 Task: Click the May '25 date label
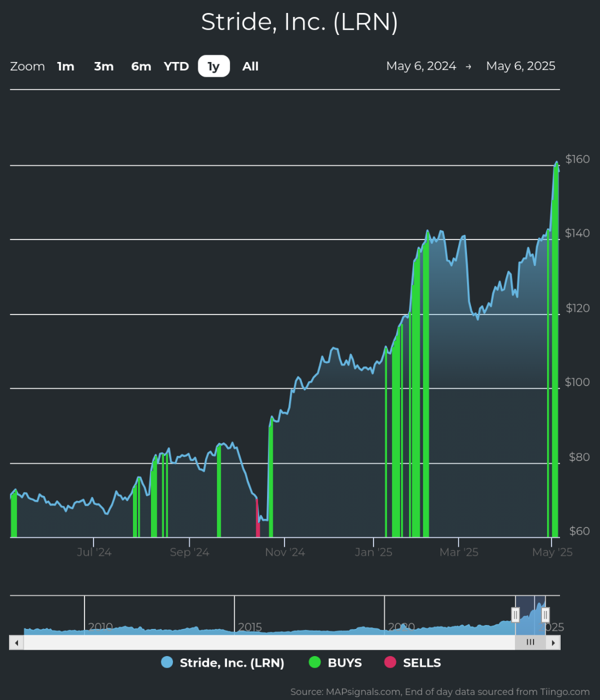click(552, 552)
